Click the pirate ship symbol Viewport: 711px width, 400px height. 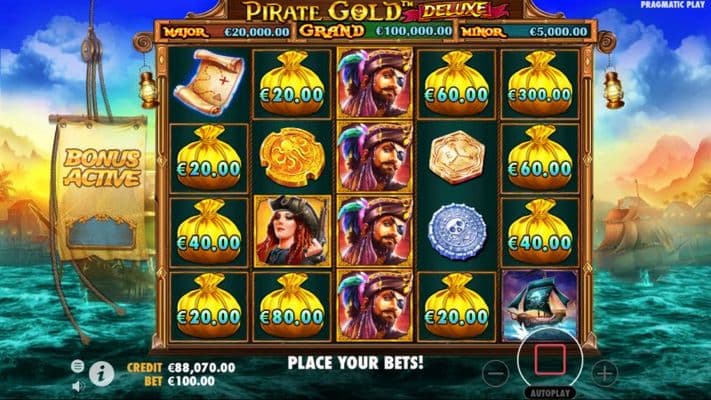pyautogui.click(x=540, y=305)
